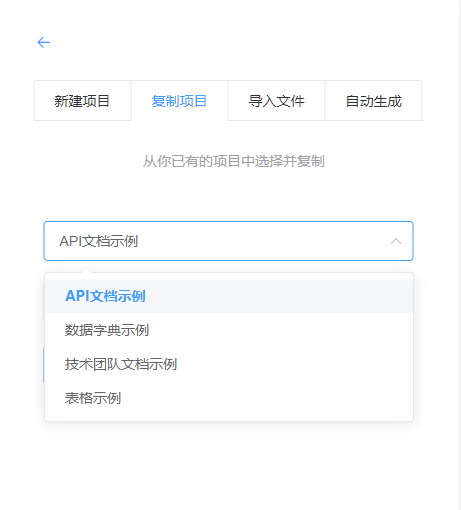The height and width of the screenshot is (510, 461).
Task: Select the 数据字典示例 option
Action: click(x=229, y=330)
